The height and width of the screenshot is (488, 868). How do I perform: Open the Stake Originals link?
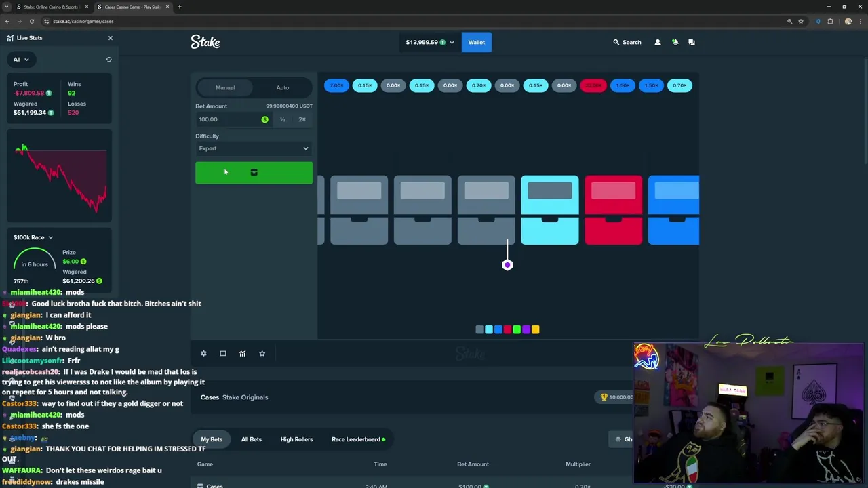(245, 397)
